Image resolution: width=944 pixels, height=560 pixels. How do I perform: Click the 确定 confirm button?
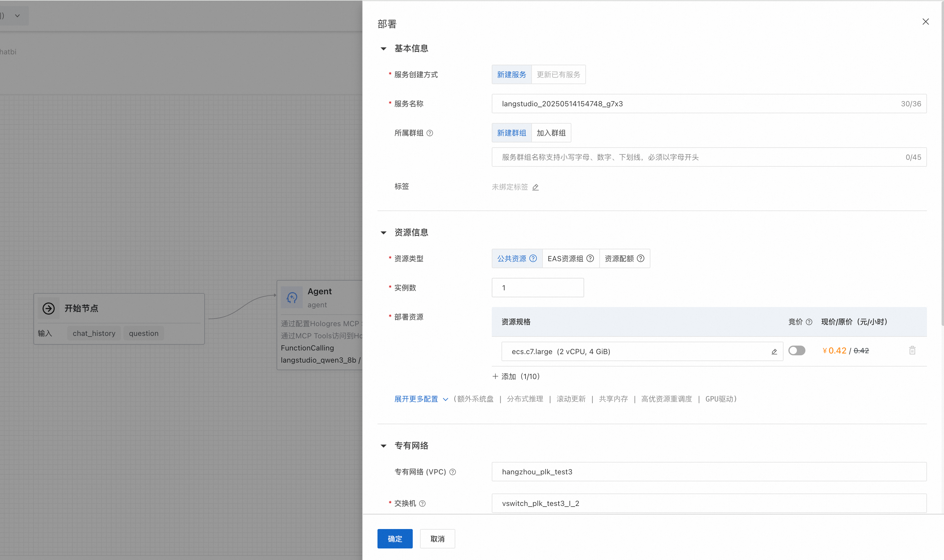click(394, 539)
